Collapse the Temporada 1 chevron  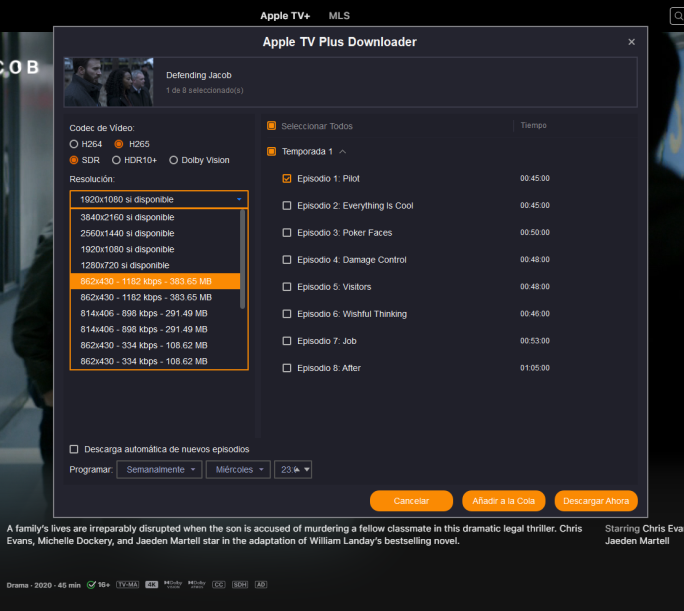point(343,152)
